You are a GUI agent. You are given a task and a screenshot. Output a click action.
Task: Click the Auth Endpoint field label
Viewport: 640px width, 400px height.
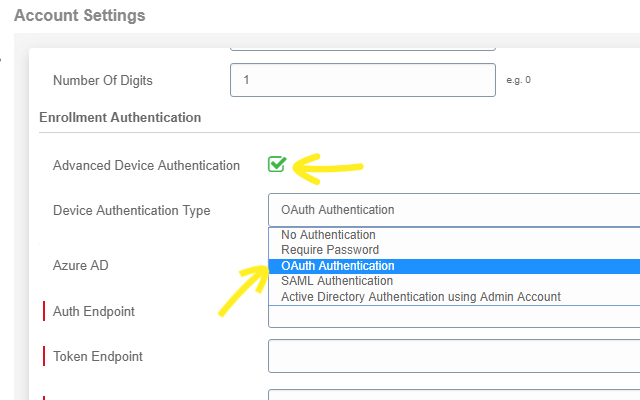[94, 311]
